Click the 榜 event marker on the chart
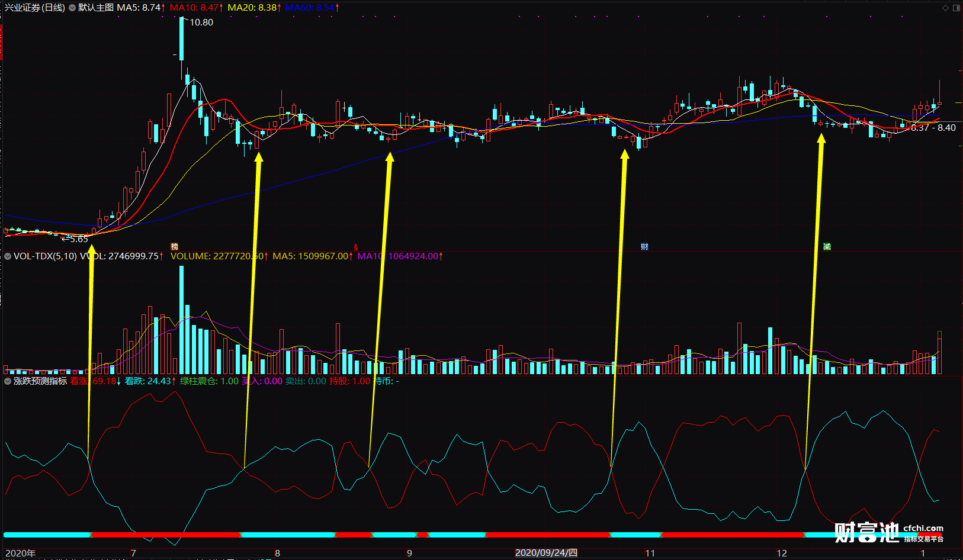Viewport: 963px width, 560px height. pyautogui.click(x=174, y=247)
